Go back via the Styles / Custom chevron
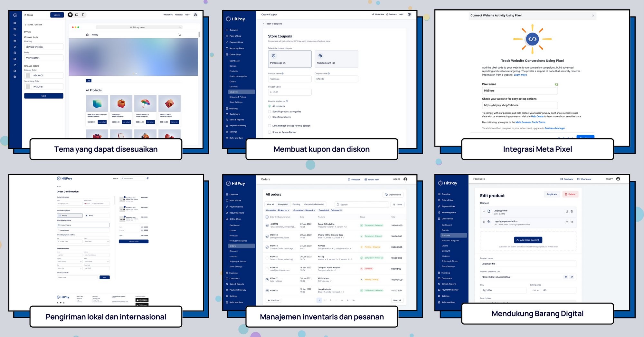Screen dimensions: 644x337 [x=25, y=25]
